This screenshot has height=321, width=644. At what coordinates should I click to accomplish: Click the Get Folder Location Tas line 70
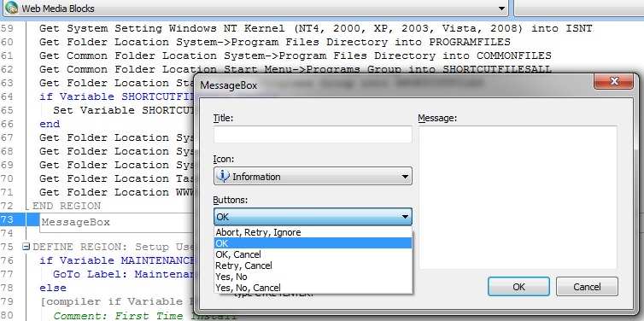point(116,178)
